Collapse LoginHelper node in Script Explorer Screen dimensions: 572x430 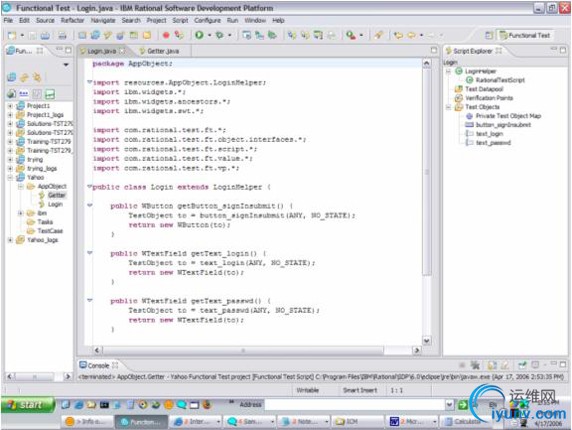448,71
